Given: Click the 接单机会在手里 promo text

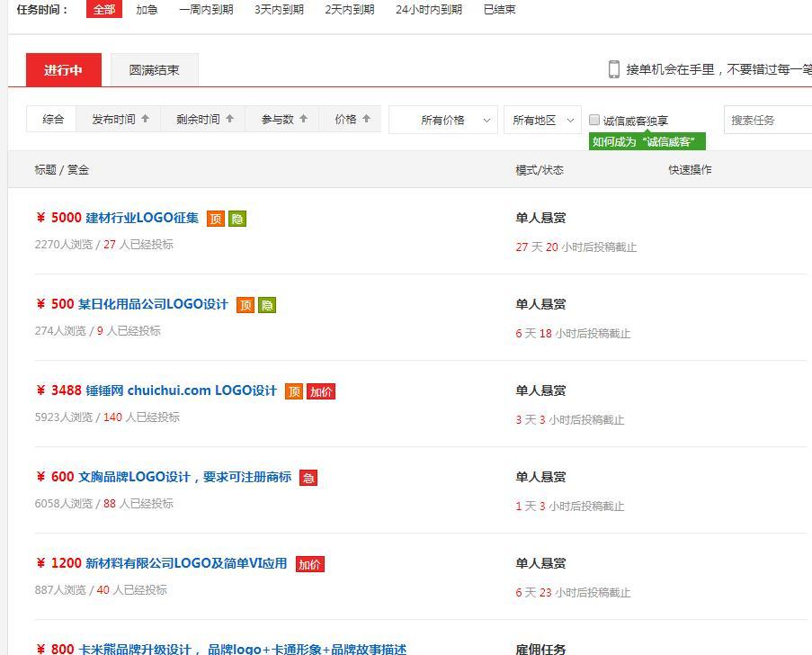Looking at the screenshot, I should pyautogui.click(x=718, y=69).
